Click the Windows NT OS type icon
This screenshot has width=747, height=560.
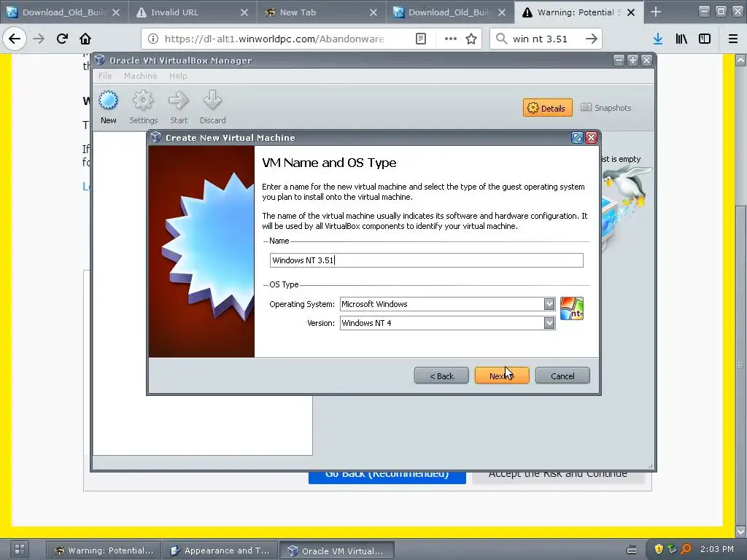click(572, 308)
